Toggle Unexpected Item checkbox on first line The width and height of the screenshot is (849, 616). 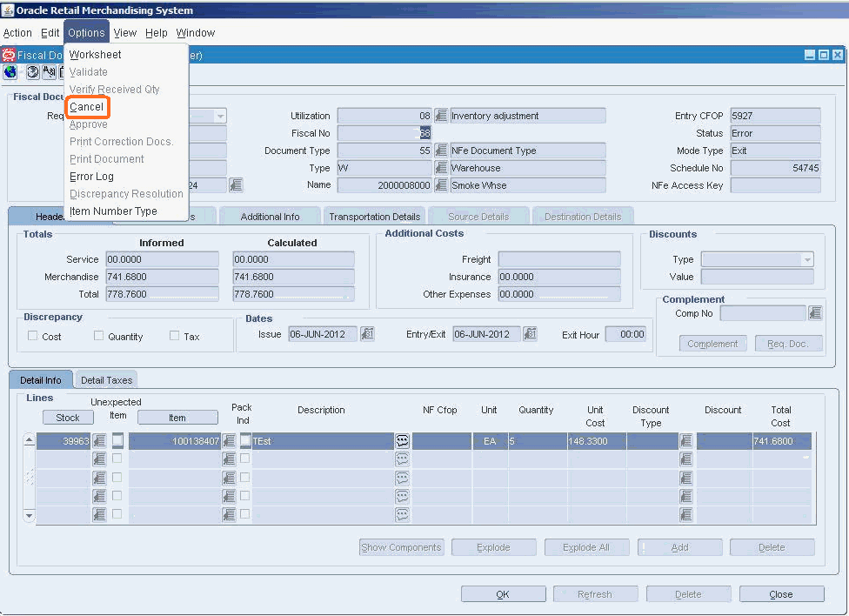pos(117,440)
